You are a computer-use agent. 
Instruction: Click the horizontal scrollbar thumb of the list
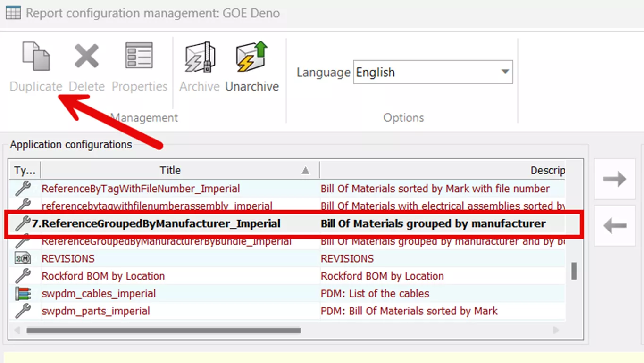click(163, 330)
